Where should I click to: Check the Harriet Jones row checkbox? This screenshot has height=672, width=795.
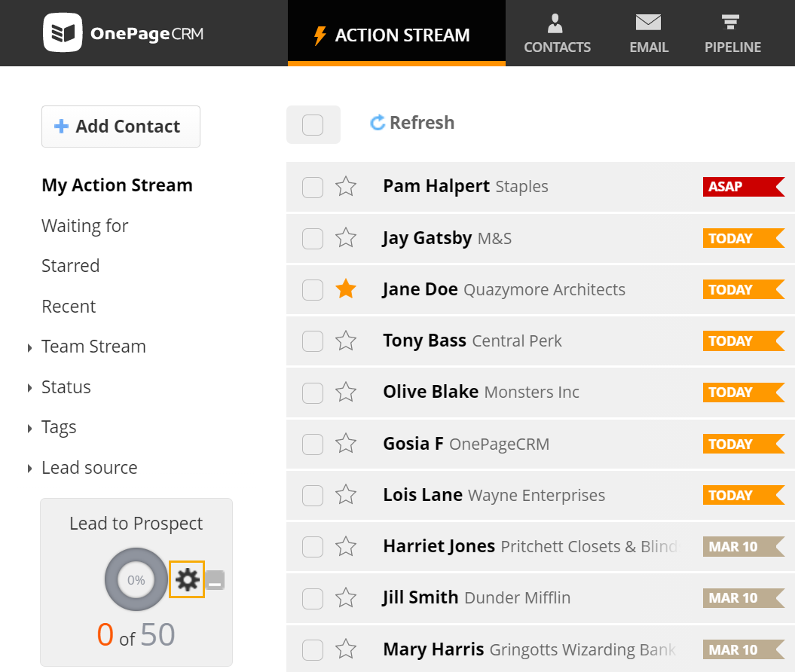point(313,547)
